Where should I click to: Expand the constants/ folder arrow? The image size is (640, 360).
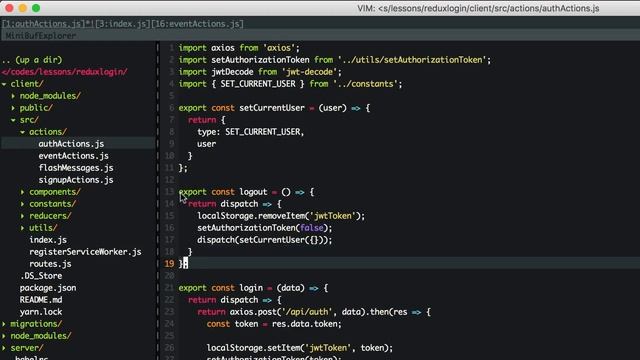[x=22, y=204]
